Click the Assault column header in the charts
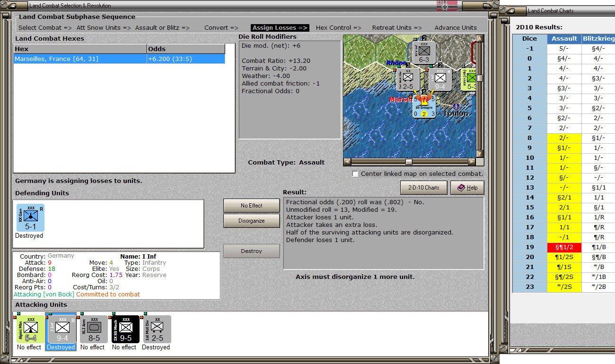 point(565,39)
